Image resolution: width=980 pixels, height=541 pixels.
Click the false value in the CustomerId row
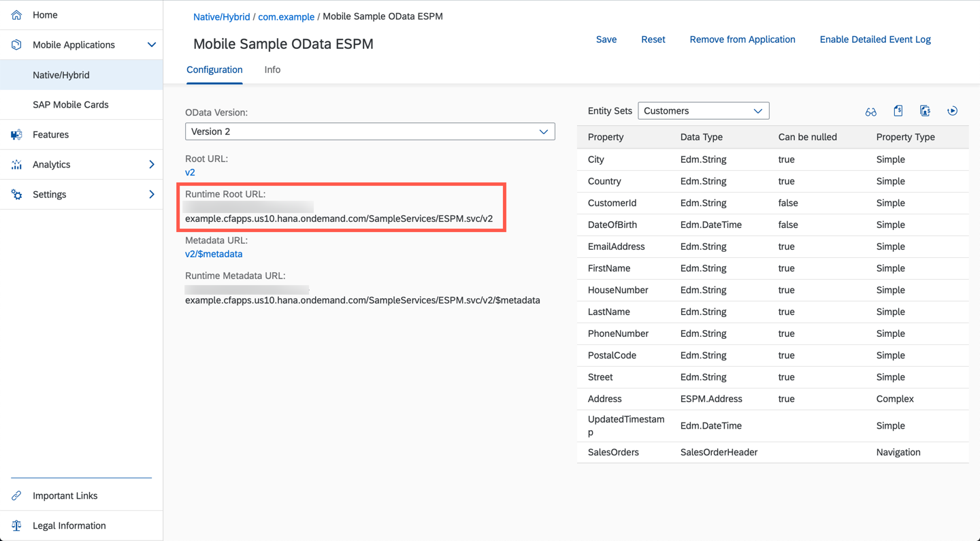coord(788,203)
